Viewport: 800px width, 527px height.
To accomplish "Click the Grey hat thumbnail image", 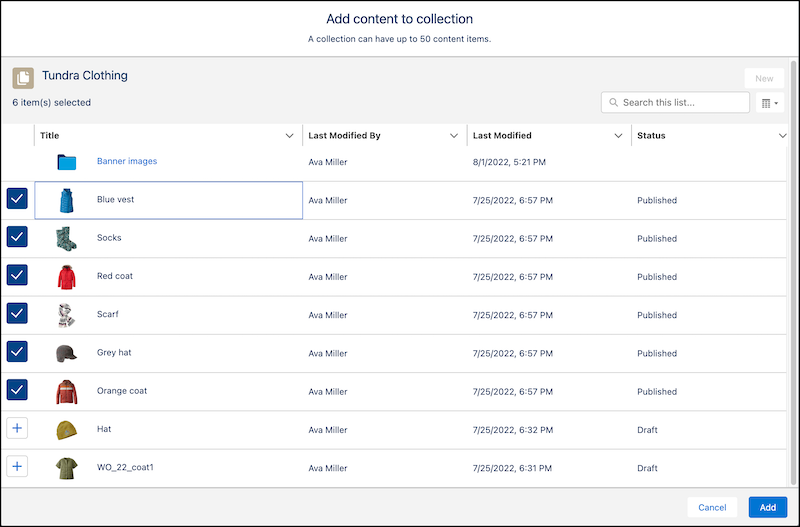I will pyautogui.click(x=67, y=353).
